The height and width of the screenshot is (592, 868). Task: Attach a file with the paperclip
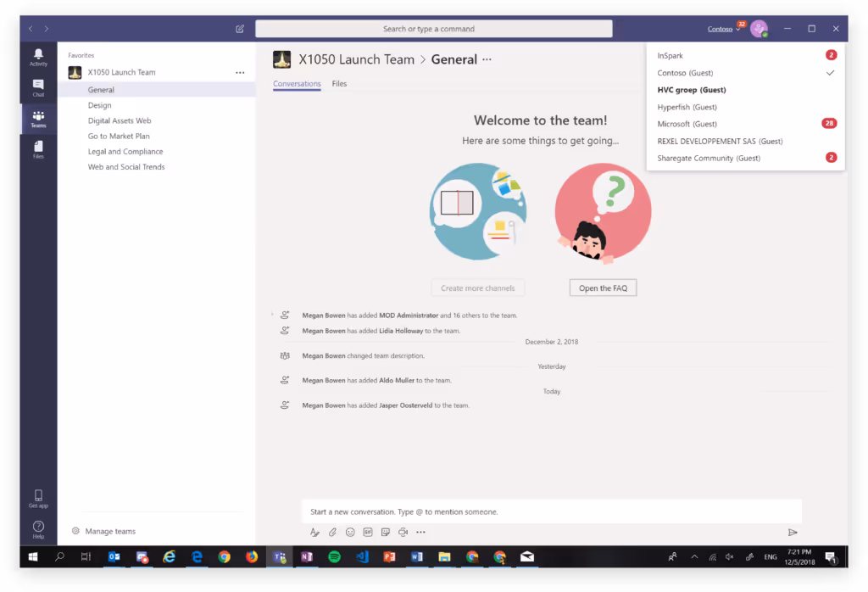point(332,532)
